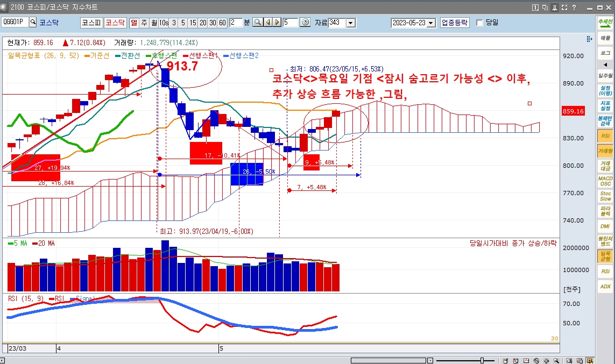
Task: Click the 일주월 button in the sidebar
Action: pyautogui.click(x=605, y=76)
